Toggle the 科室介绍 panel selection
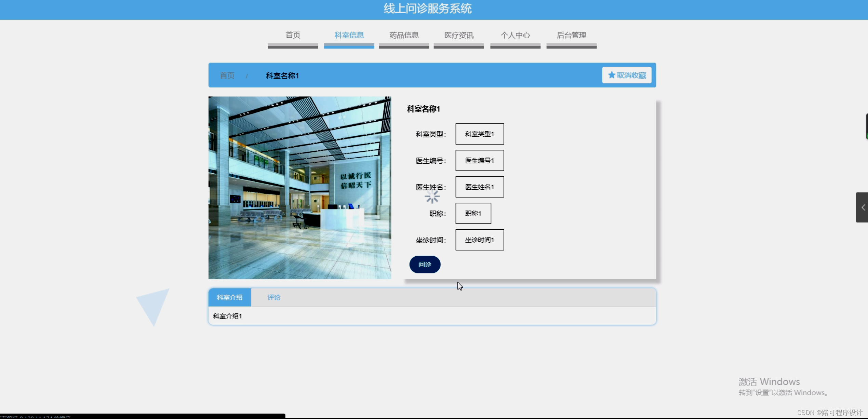Image resolution: width=868 pixels, height=419 pixels. (229, 297)
